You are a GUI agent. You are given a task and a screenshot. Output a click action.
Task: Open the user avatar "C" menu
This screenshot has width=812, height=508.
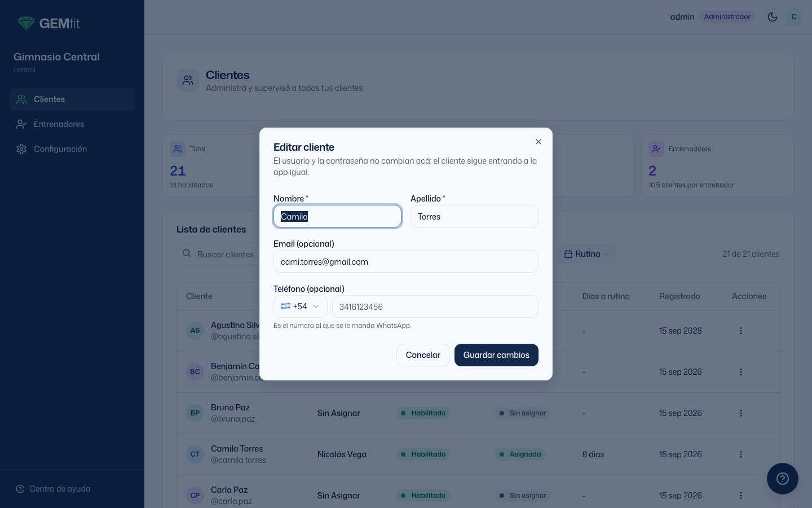click(794, 17)
